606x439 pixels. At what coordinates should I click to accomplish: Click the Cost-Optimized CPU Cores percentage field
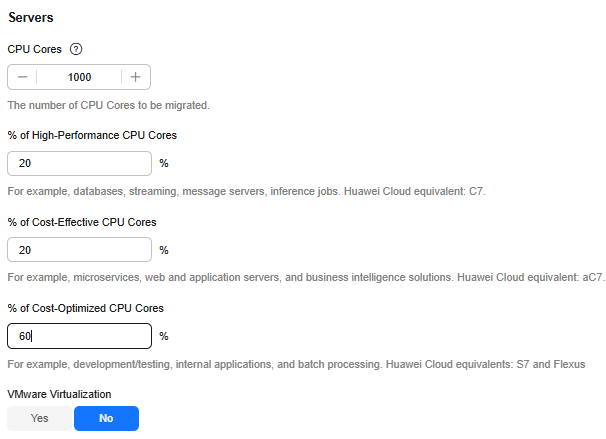click(79, 336)
